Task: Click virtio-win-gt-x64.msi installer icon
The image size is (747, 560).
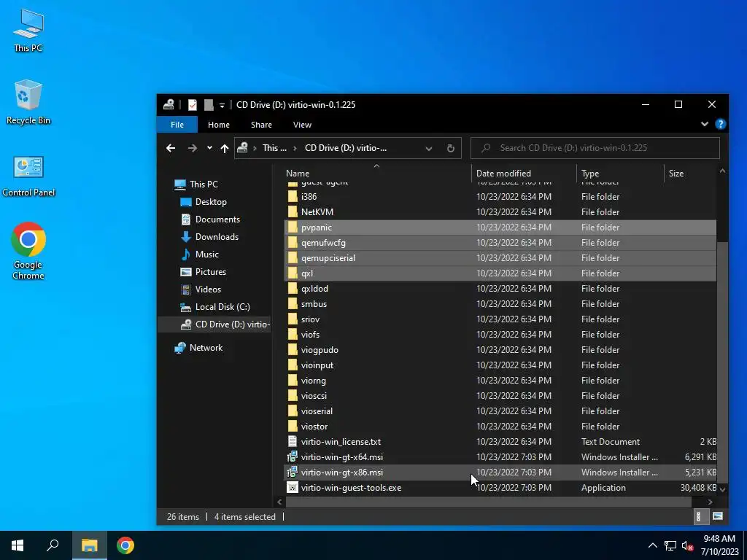Action: coord(293,457)
